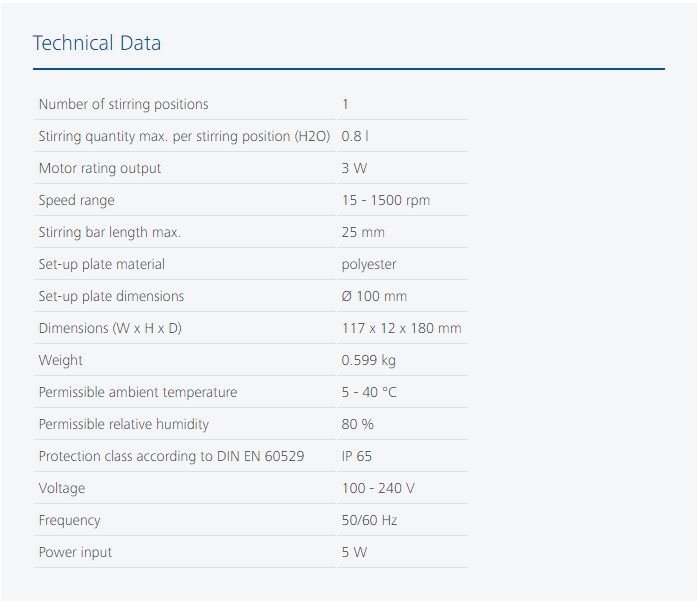Click the 0.599 kg weight value

pos(369,360)
